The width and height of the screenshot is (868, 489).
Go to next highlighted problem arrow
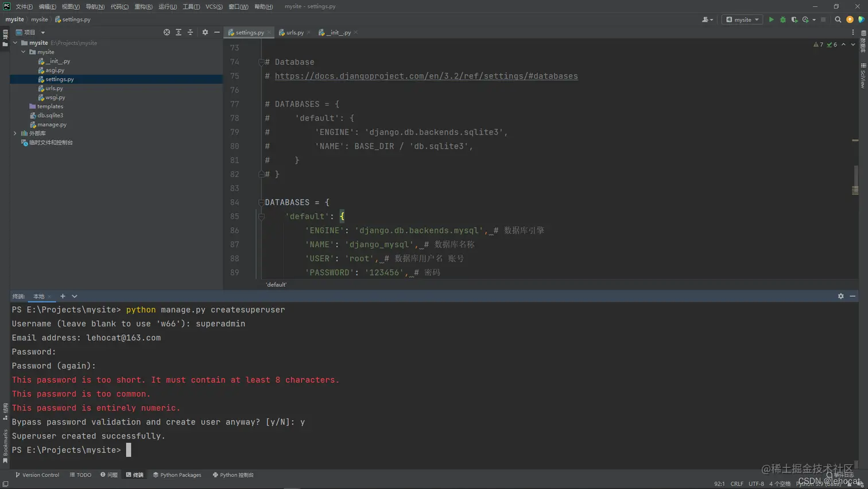pos(852,44)
